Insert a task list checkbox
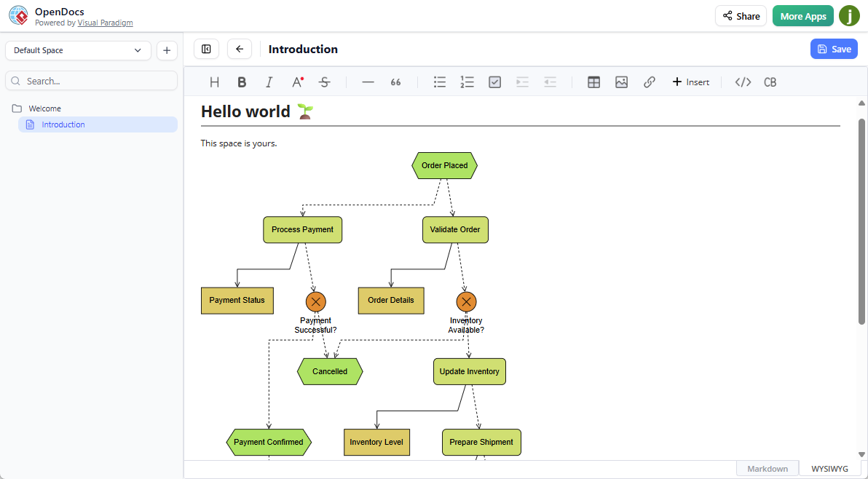868x479 pixels. point(494,82)
